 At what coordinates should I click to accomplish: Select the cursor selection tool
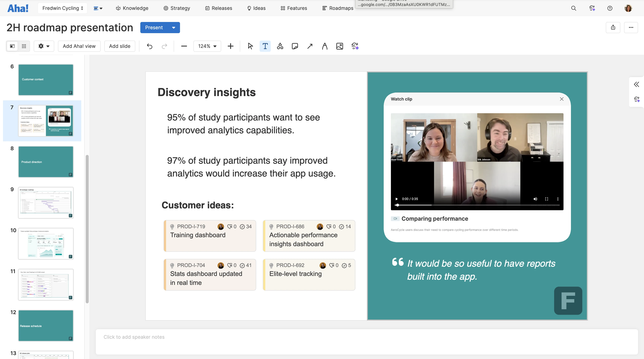pos(250,46)
